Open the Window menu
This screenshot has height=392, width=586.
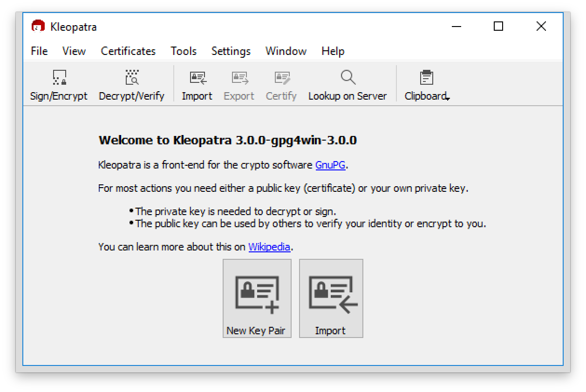[x=286, y=51]
